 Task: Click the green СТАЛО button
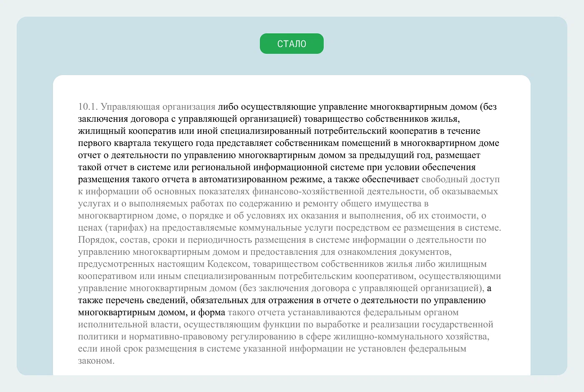pyautogui.click(x=292, y=43)
